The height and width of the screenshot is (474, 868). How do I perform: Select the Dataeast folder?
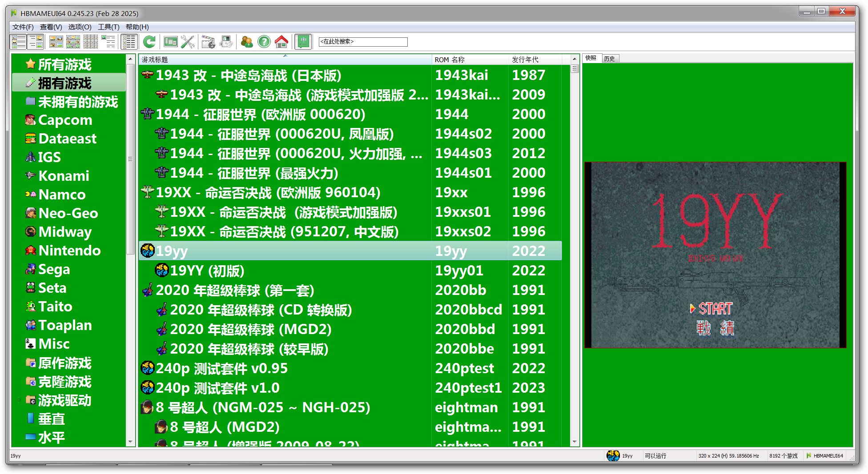tap(67, 139)
